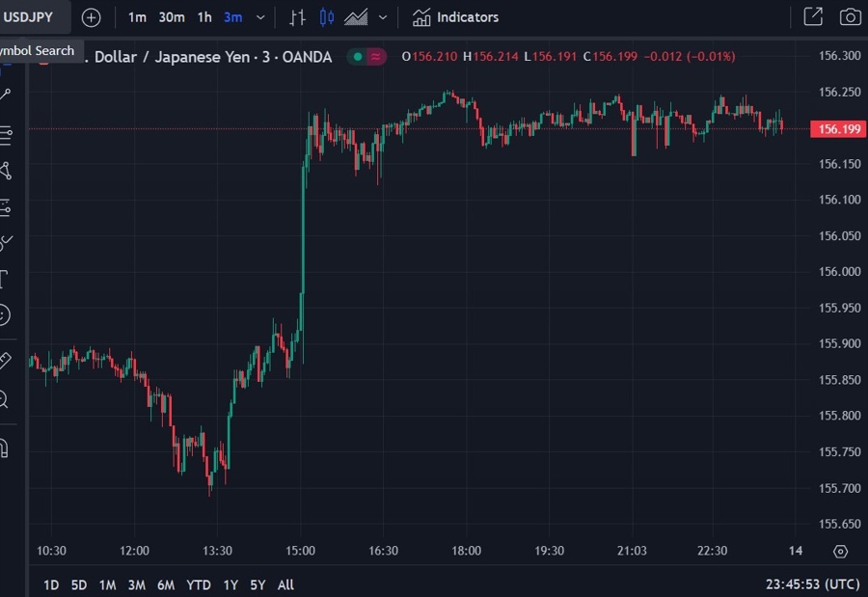Select the text annotation tool
Screen dimensions: 868x597
[x=5, y=279]
